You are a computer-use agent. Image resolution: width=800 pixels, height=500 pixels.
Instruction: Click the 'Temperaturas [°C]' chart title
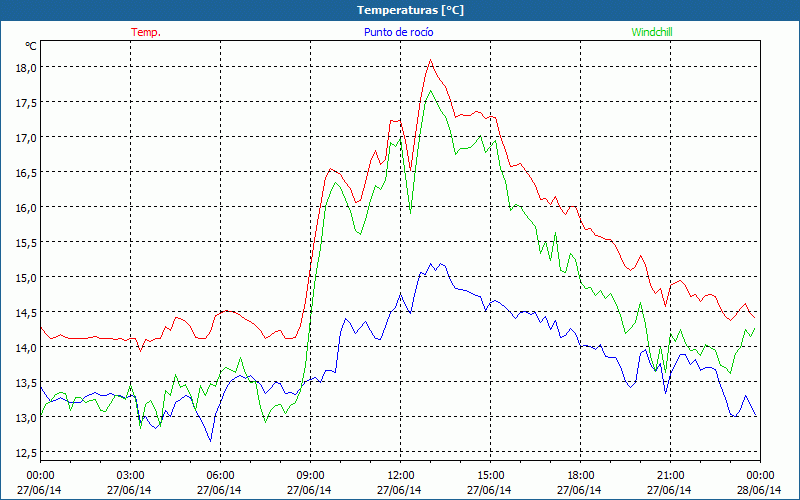pyautogui.click(x=410, y=10)
